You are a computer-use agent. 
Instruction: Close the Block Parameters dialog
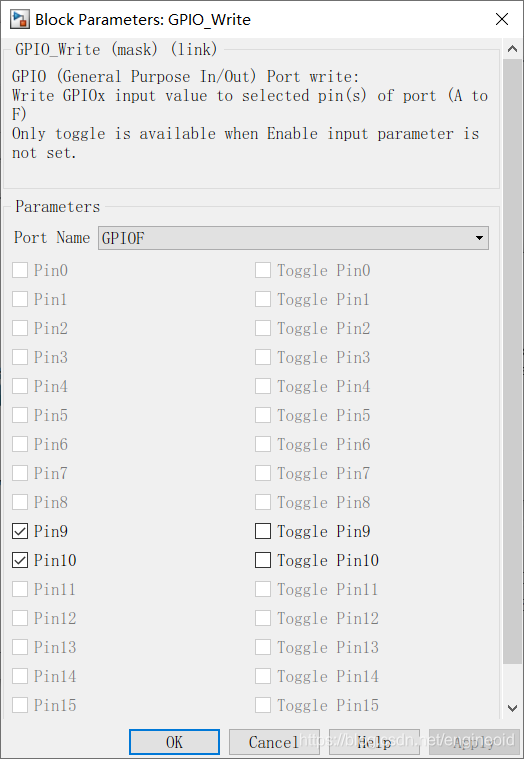click(x=502, y=19)
